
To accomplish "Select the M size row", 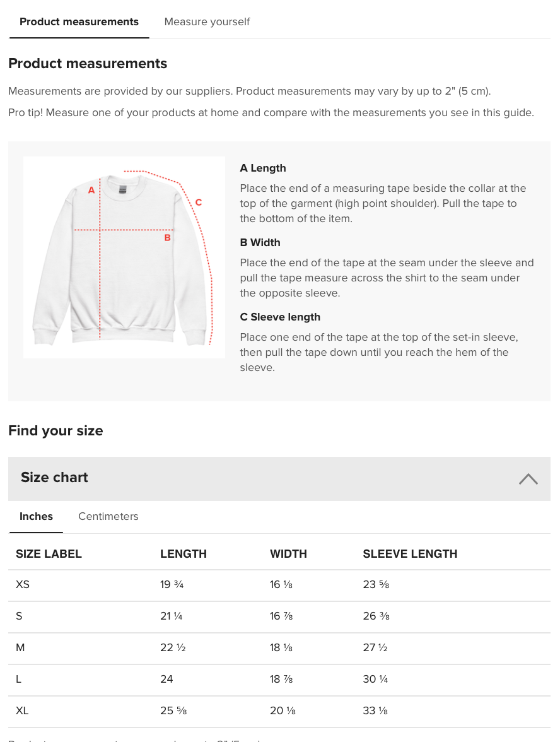I will 20,648.
